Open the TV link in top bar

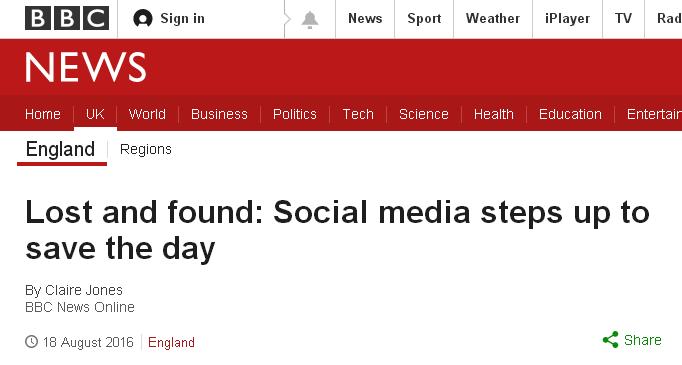click(623, 19)
